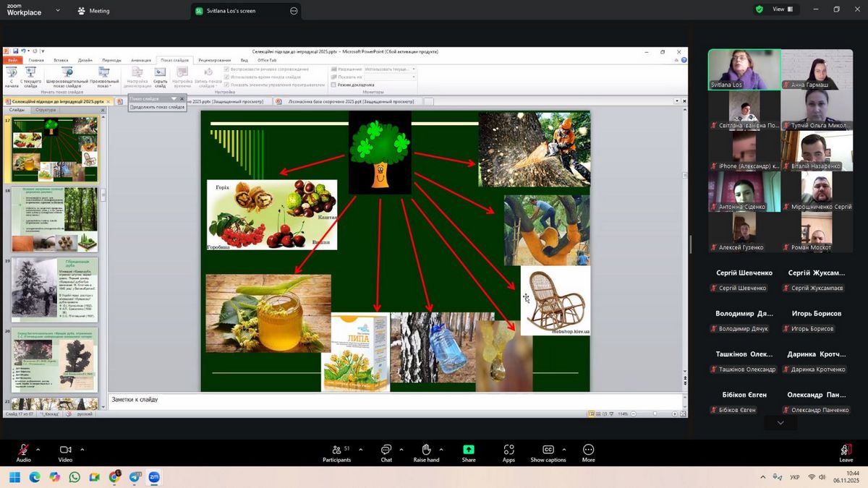Screen dimensions: 868x488
Task: Check the 'Режим докладчика' checkbox
Action: 333,85
